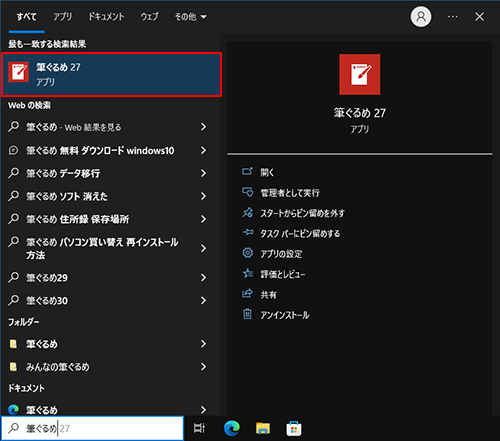Switch to the アプリ tab
Screen dimensions: 500x441
[62, 17]
